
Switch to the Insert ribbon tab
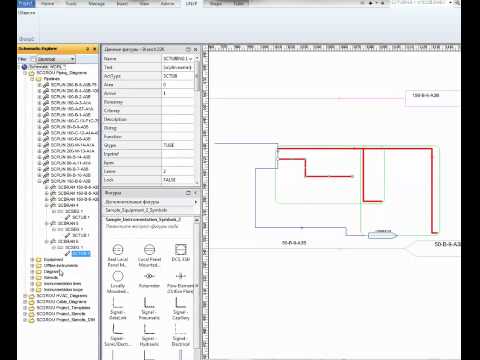[x=122, y=4]
